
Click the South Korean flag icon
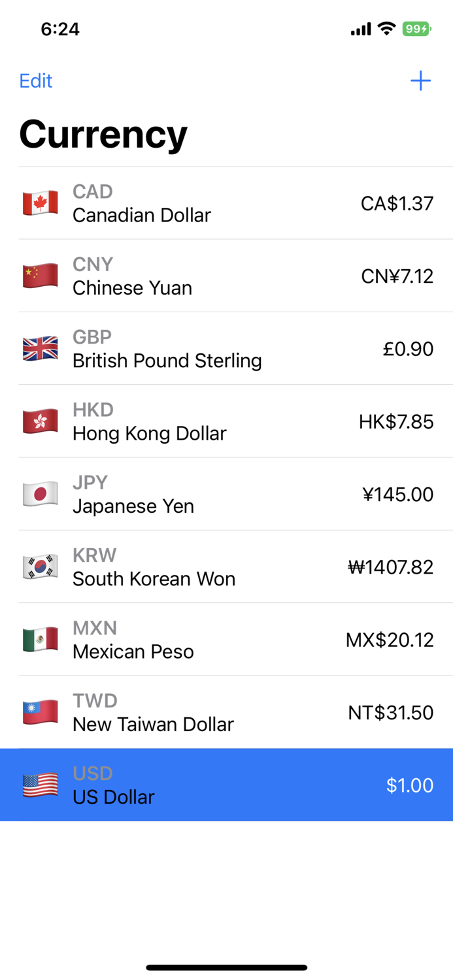point(41,566)
